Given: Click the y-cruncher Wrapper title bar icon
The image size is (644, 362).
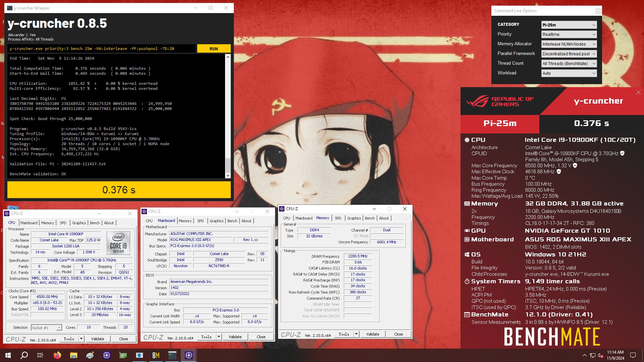Looking at the screenshot, I should pyautogui.click(x=10, y=8).
